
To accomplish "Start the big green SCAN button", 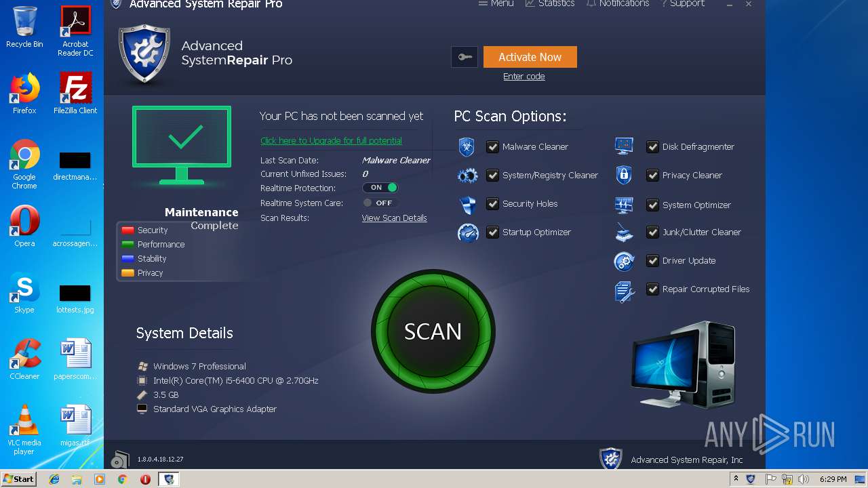I will pos(433,331).
